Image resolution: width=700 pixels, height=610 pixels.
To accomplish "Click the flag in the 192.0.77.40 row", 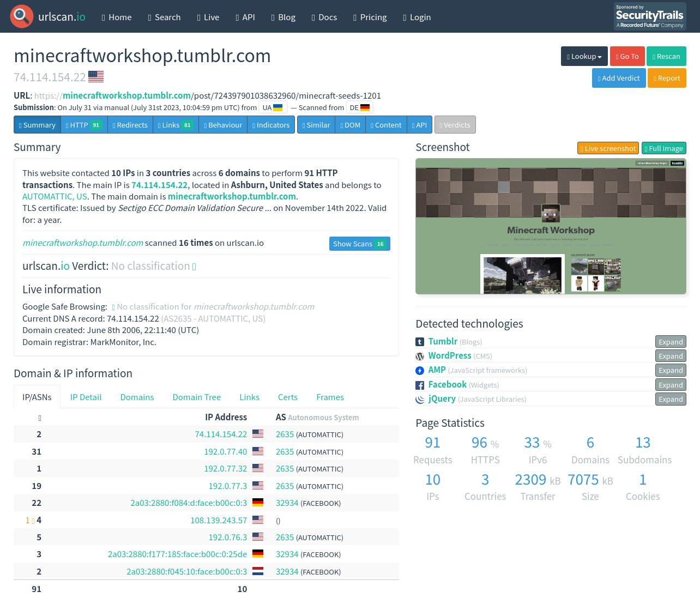I will tap(258, 451).
